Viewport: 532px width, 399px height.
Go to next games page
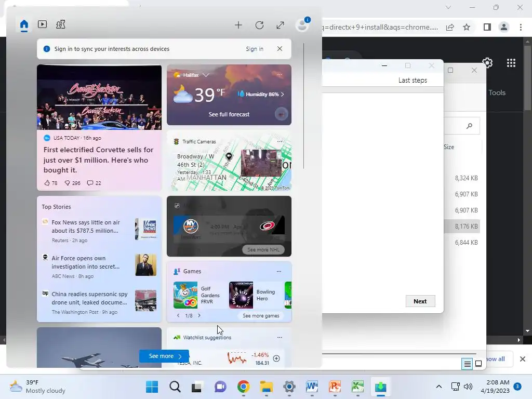(199, 315)
